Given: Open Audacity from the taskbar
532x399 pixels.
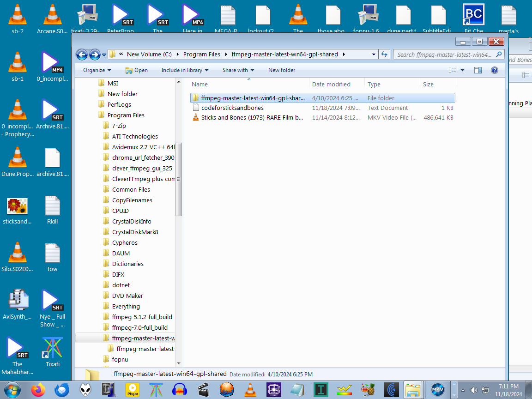Looking at the screenshot, I should 180,390.
